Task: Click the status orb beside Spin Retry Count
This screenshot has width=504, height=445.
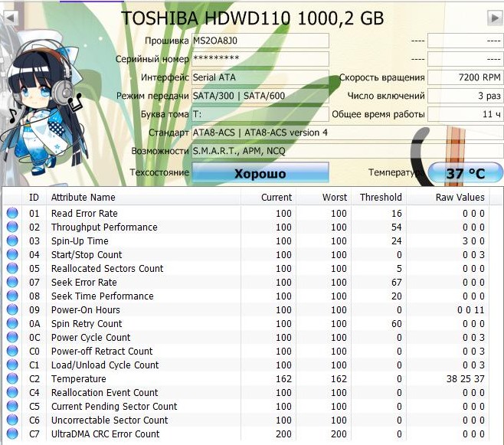Action: pyautogui.click(x=12, y=323)
